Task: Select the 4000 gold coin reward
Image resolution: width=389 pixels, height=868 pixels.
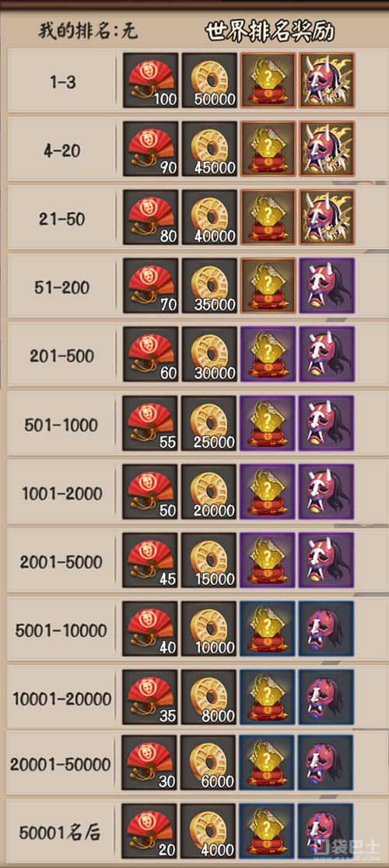Action: [x=209, y=831]
